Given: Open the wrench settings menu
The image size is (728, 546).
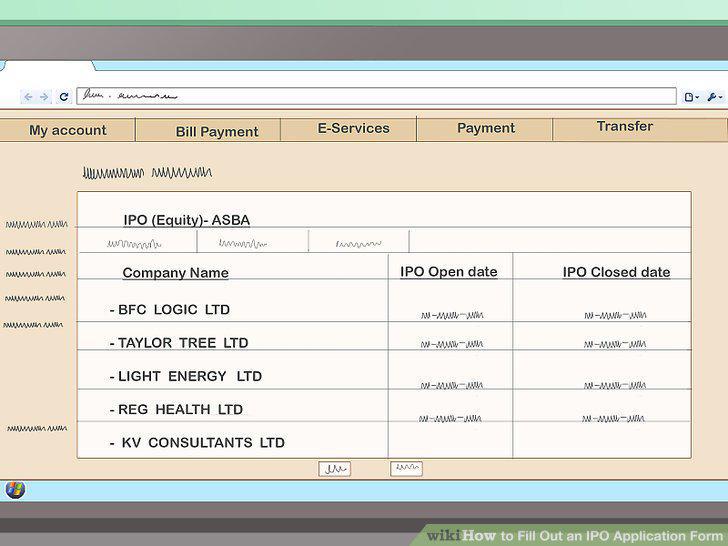Looking at the screenshot, I should [714, 97].
